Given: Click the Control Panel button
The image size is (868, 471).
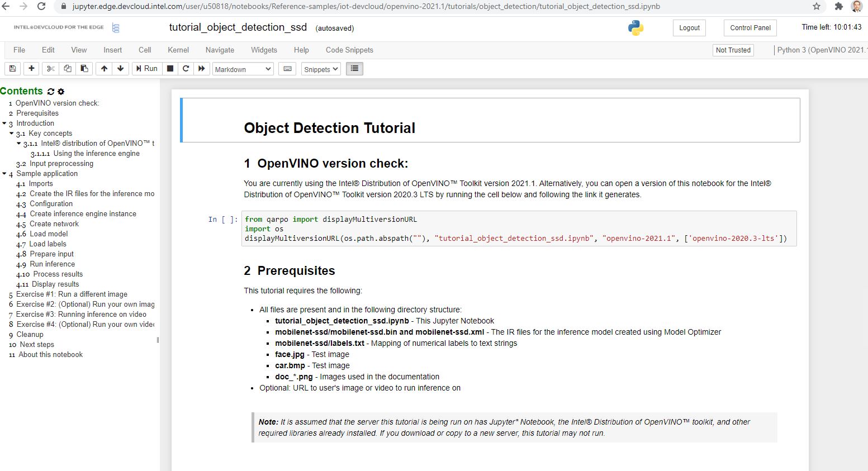Looking at the screenshot, I should pos(750,28).
